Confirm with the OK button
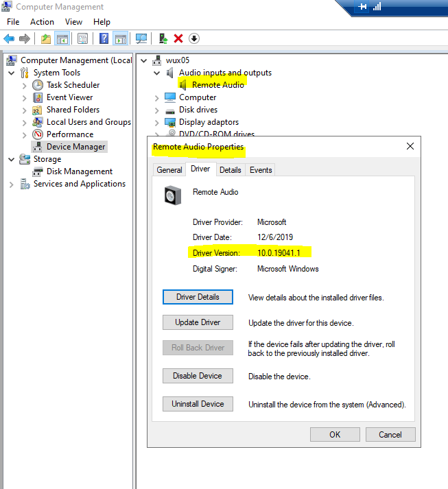 tap(335, 434)
